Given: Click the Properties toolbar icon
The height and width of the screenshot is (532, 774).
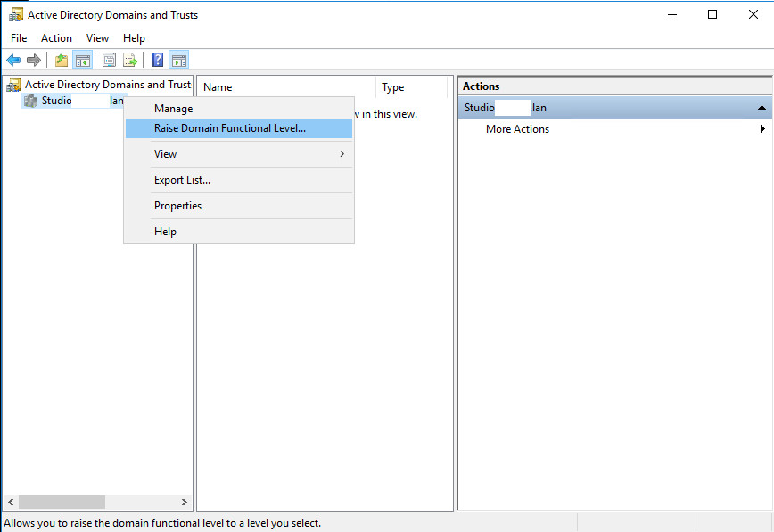Looking at the screenshot, I should [x=109, y=61].
